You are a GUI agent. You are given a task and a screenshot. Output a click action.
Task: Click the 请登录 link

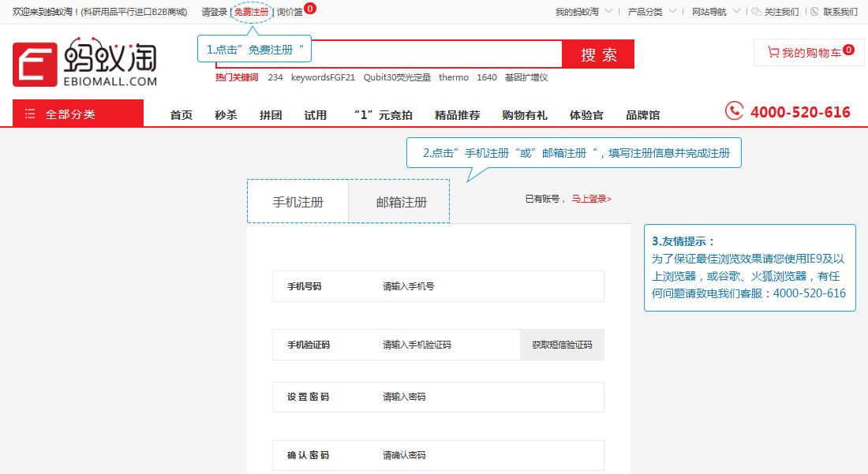214,12
